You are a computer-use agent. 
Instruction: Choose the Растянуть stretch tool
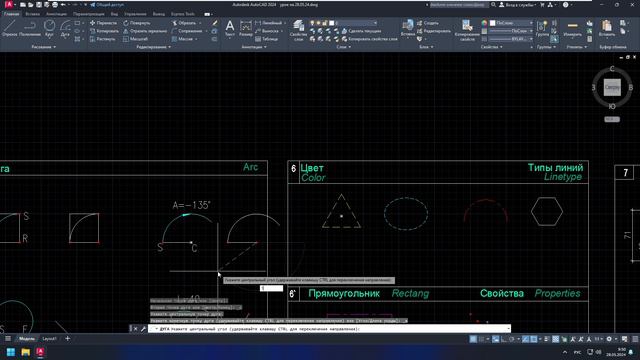(102, 39)
